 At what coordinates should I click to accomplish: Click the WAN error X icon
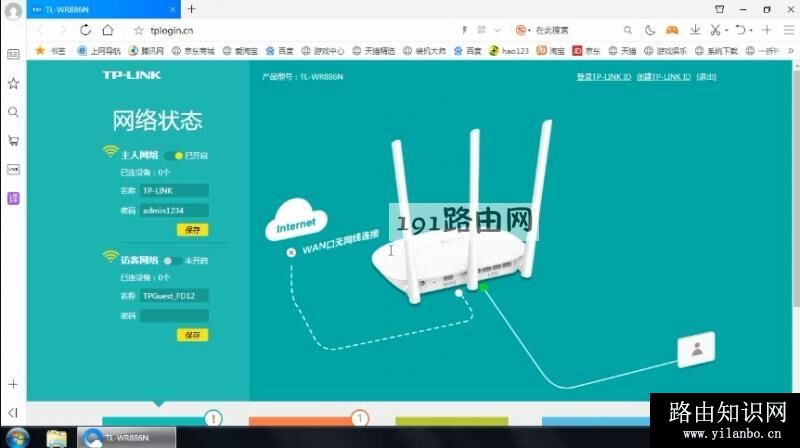(x=291, y=252)
